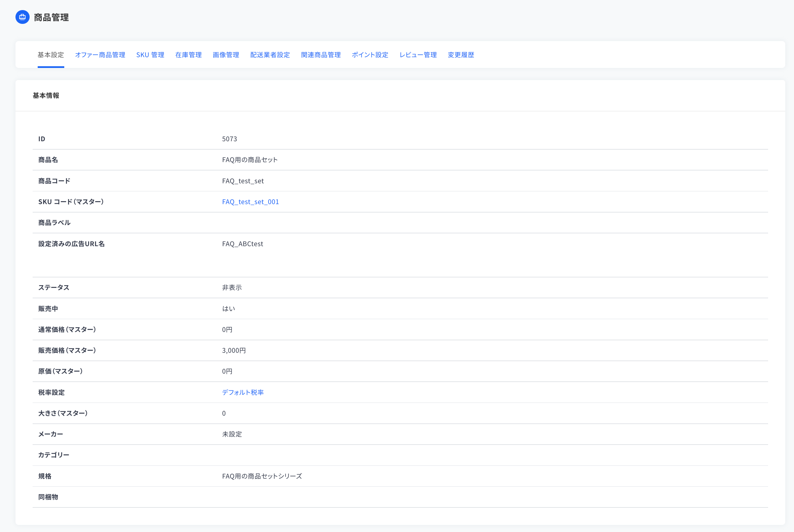This screenshot has height=532, width=794.
Task: Open the 在庫管理 tab
Action: pos(188,54)
